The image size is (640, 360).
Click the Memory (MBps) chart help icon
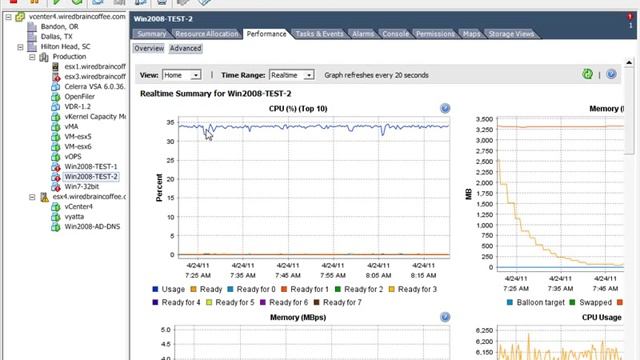(445, 317)
